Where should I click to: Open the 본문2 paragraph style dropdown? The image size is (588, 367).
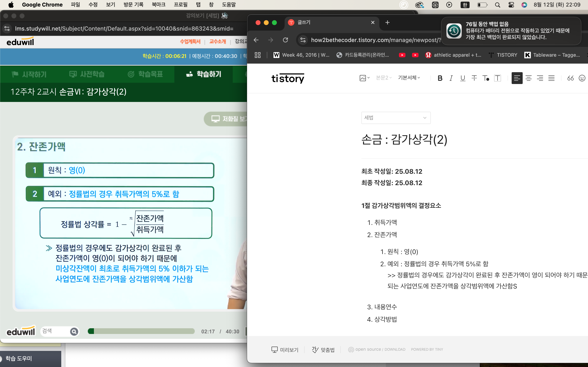point(384,78)
